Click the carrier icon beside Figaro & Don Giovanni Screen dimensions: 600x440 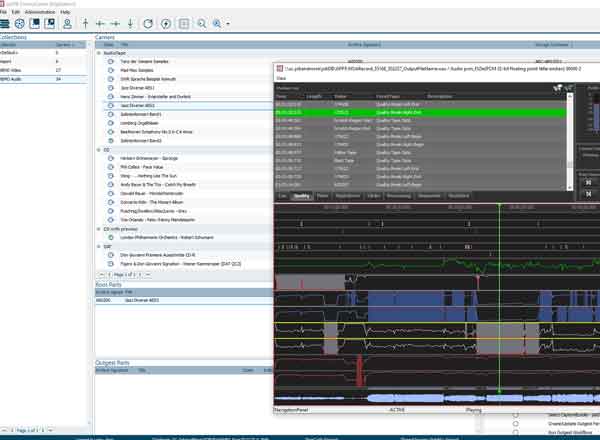(111, 264)
